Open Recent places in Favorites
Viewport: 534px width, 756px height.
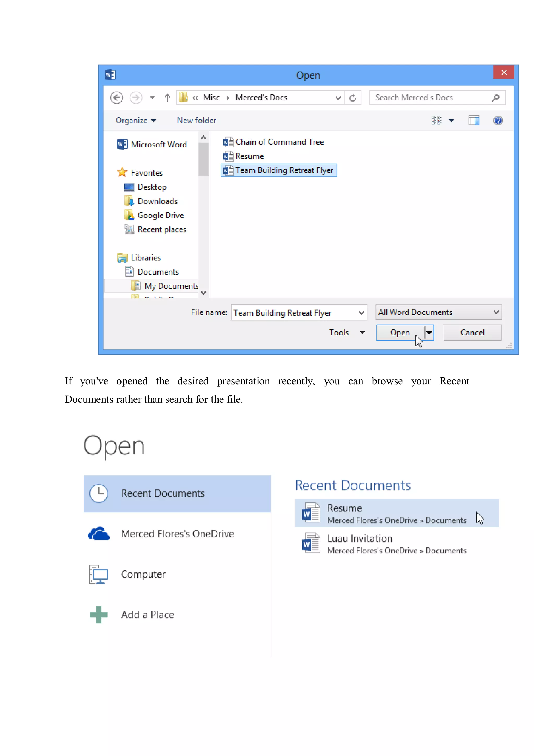tap(155, 229)
